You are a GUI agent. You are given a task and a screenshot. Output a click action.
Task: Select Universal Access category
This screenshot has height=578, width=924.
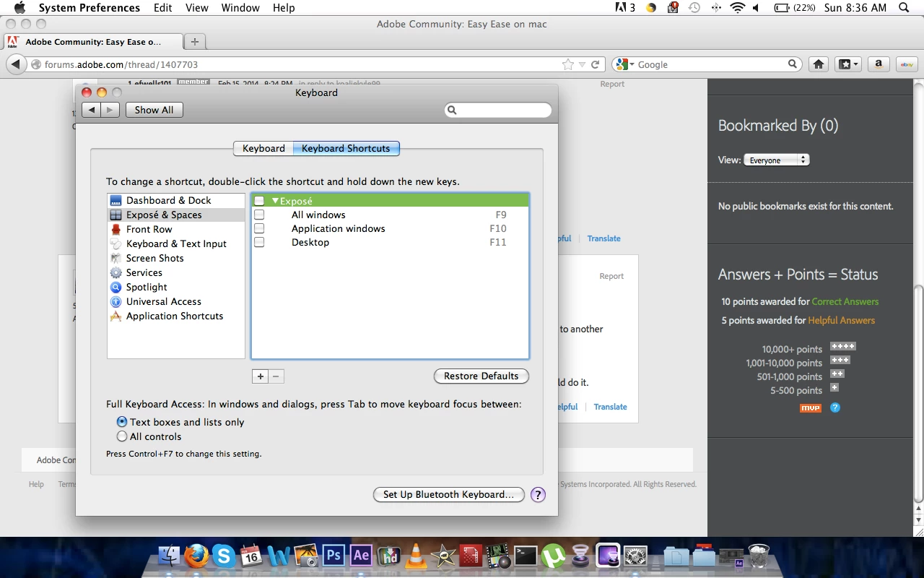coord(176,301)
